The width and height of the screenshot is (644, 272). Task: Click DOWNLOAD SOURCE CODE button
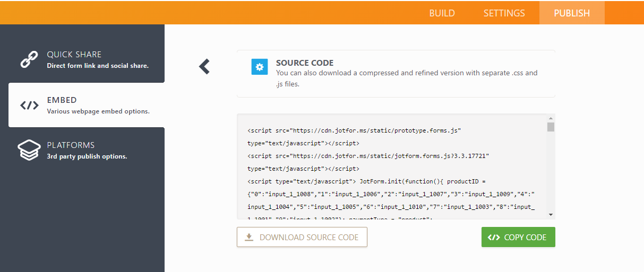click(302, 237)
